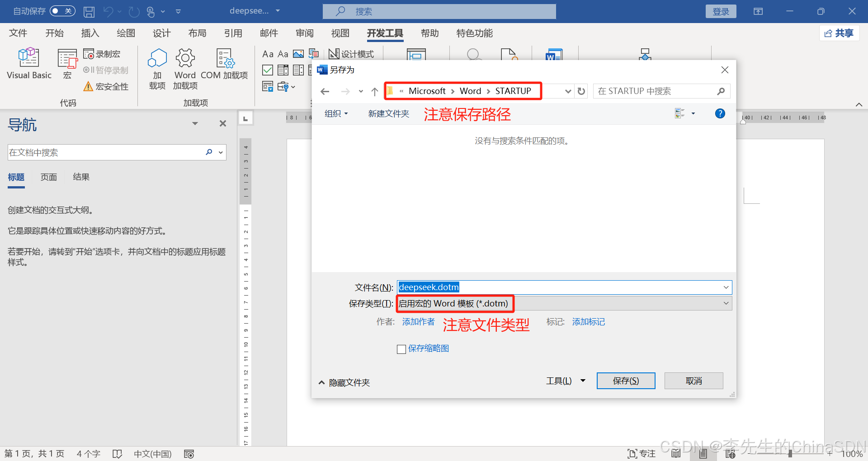The width and height of the screenshot is (868, 461).
Task: Click 添加作者 (Add author) link
Action: pyautogui.click(x=418, y=321)
